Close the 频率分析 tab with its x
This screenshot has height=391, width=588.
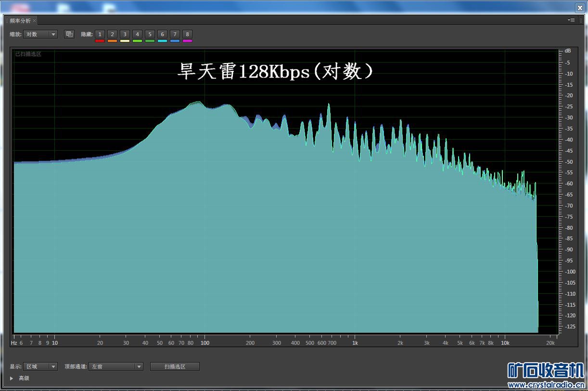point(35,21)
